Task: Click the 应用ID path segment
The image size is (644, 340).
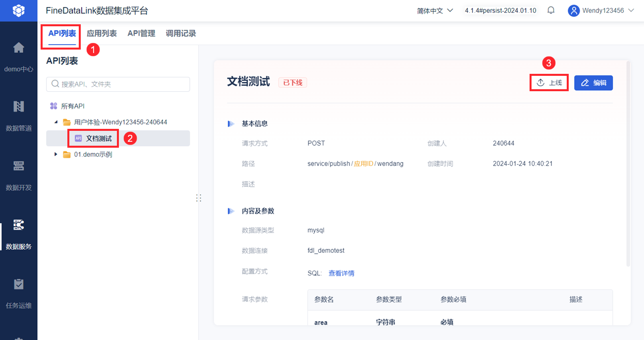Action: tap(363, 164)
